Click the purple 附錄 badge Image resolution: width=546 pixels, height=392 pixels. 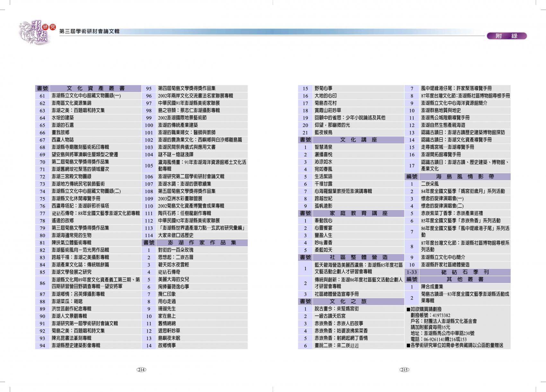[x=506, y=36]
